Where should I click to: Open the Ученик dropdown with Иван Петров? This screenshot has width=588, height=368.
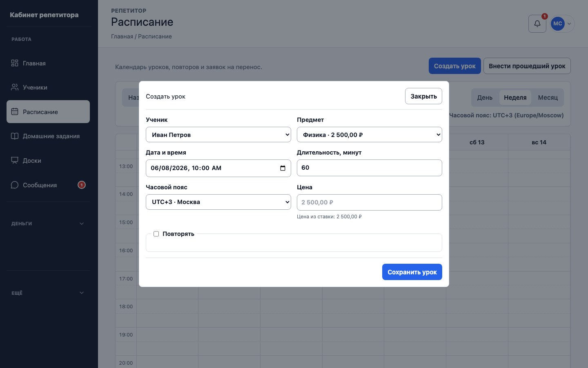(218, 135)
